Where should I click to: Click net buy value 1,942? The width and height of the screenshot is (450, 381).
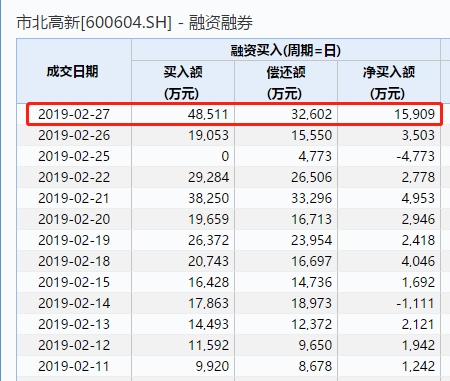418,345
